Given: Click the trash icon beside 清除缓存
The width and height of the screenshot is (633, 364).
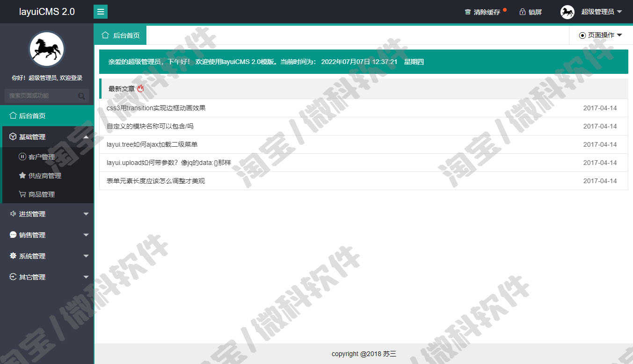Looking at the screenshot, I should (467, 12).
